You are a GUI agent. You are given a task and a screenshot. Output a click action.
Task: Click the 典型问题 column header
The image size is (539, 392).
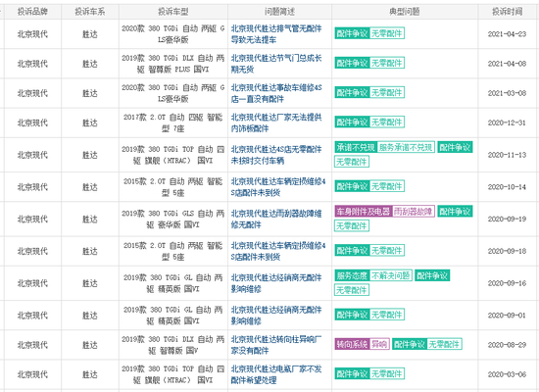click(404, 12)
